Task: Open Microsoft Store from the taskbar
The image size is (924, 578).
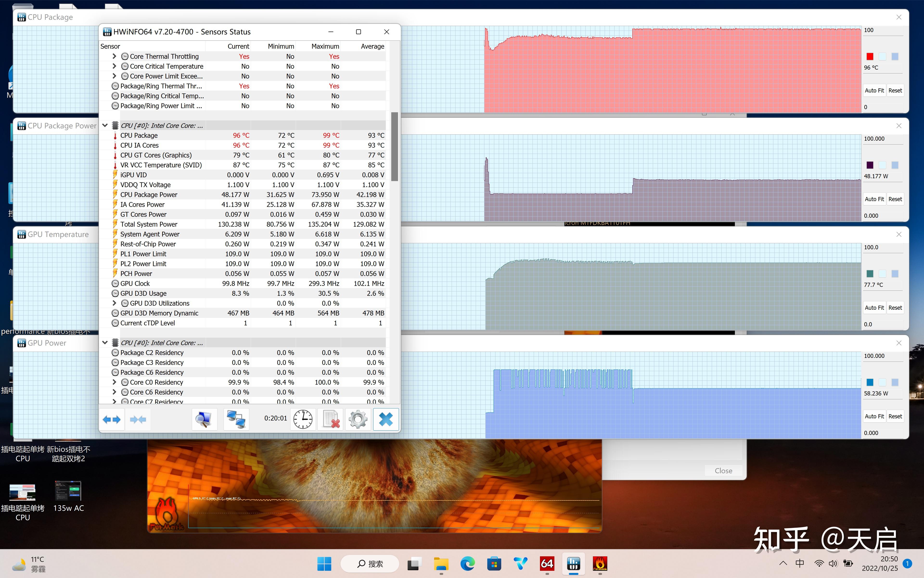Action: 494,564
